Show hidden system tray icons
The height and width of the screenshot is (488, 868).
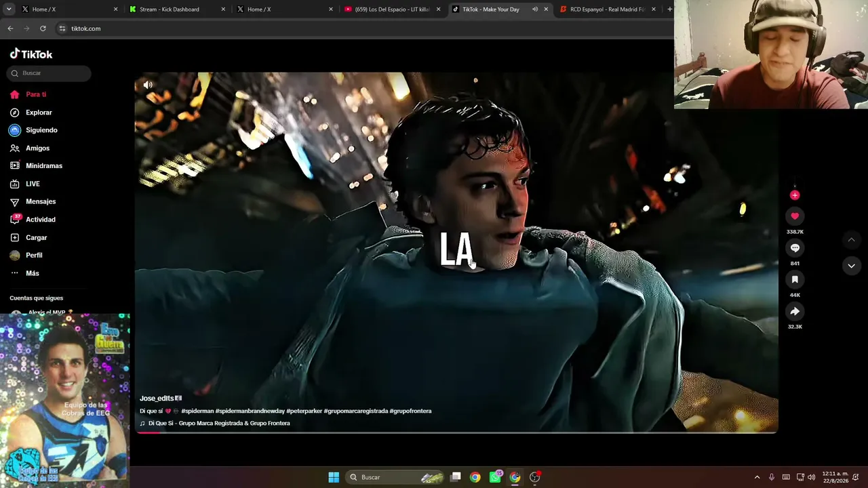[x=757, y=477]
